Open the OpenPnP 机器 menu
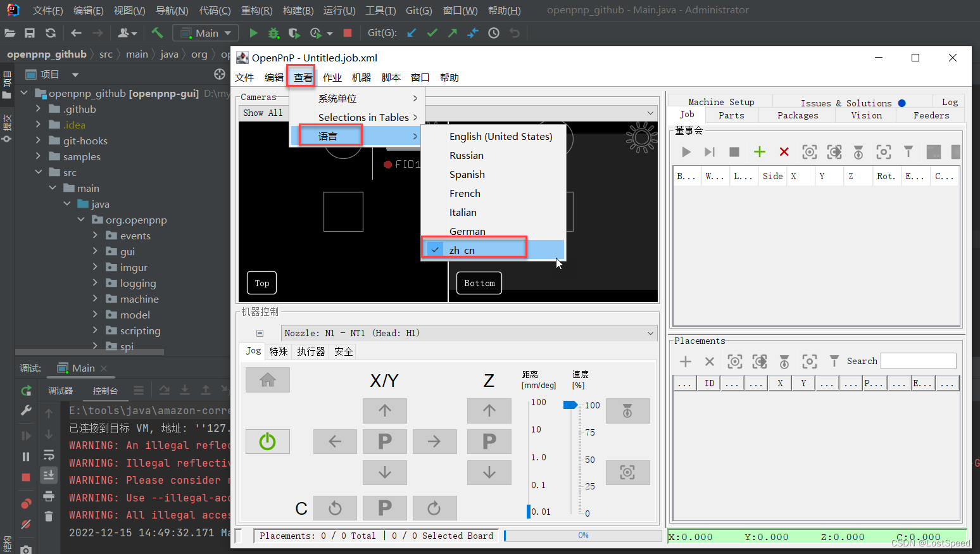Image resolution: width=980 pixels, height=554 pixels. [x=361, y=77]
